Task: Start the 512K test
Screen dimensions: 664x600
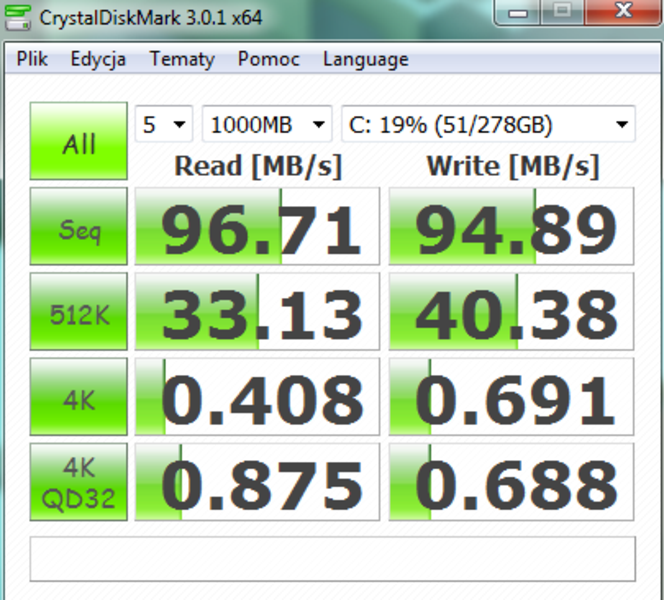Action: click(79, 311)
